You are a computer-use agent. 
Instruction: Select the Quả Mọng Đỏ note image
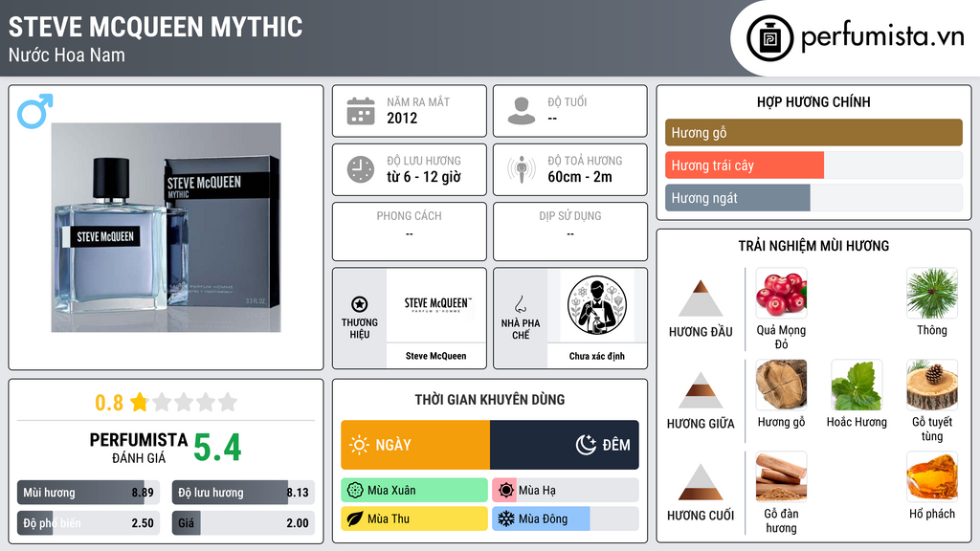tap(781, 293)
